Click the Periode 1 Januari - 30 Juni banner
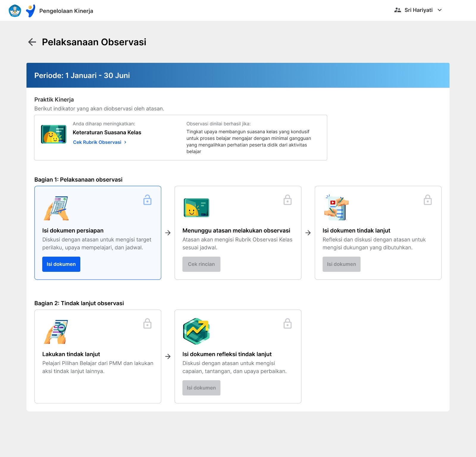The image size is (476, 457). click(x=238, y=75)
